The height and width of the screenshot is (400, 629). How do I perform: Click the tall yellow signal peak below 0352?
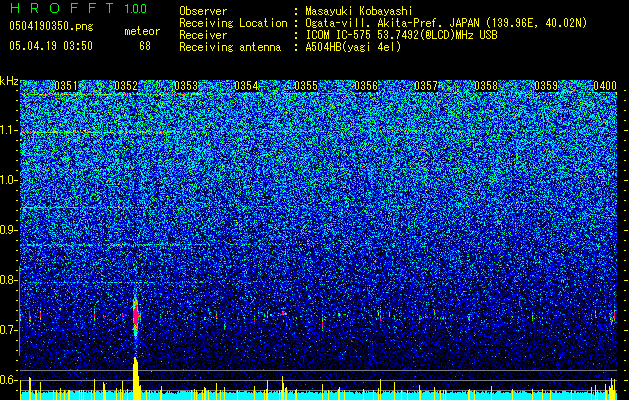(x=136, y=378)
